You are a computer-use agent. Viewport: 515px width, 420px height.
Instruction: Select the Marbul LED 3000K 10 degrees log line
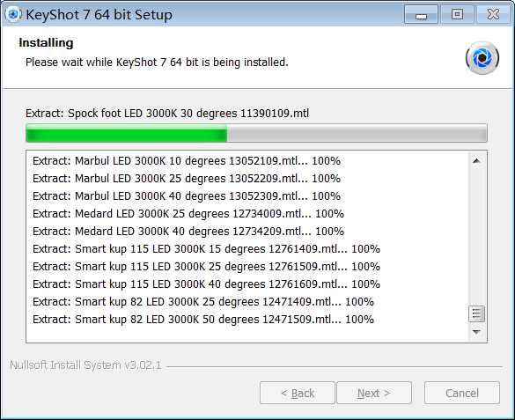point(187,161)
